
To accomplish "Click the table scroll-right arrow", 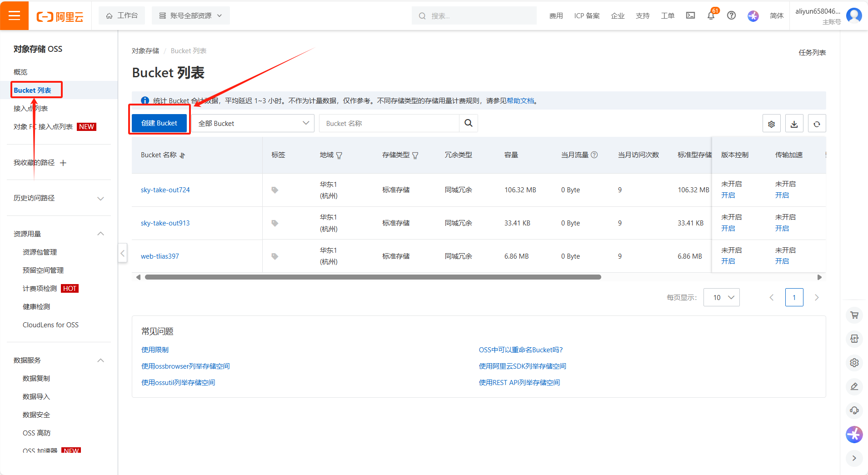I will pos(819,277).
